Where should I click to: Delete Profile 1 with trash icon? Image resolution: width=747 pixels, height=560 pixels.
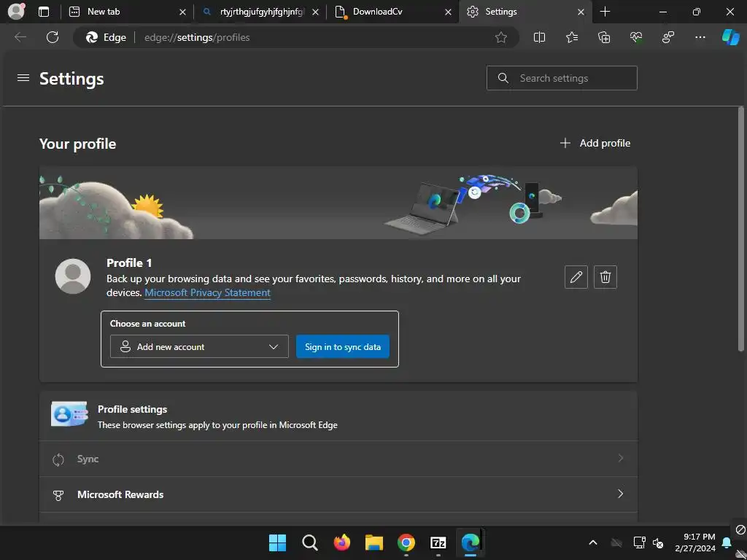tap(605, 277)
